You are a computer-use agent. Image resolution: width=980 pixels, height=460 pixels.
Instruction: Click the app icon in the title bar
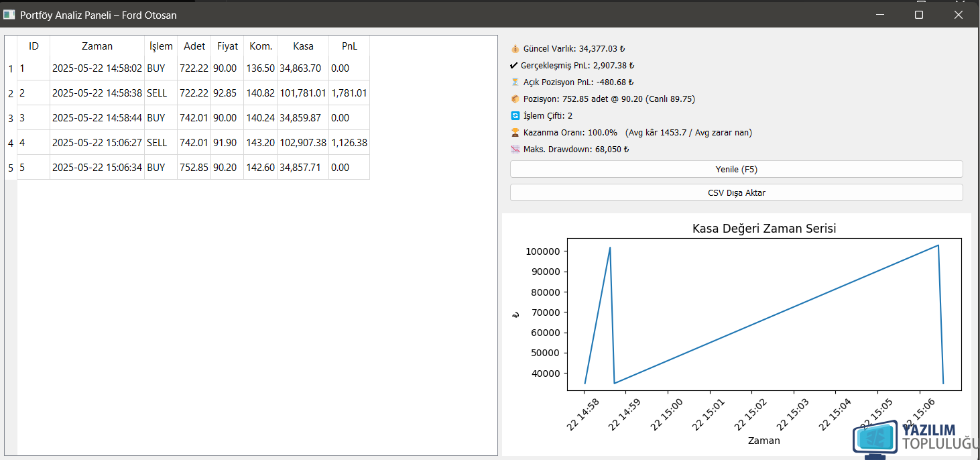click(x=9, y=14)
